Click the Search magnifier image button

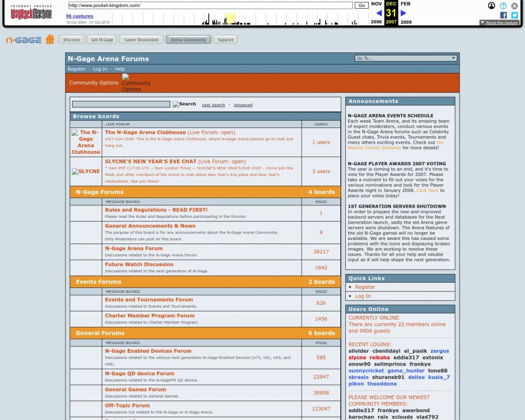click(x=184, y=104)
